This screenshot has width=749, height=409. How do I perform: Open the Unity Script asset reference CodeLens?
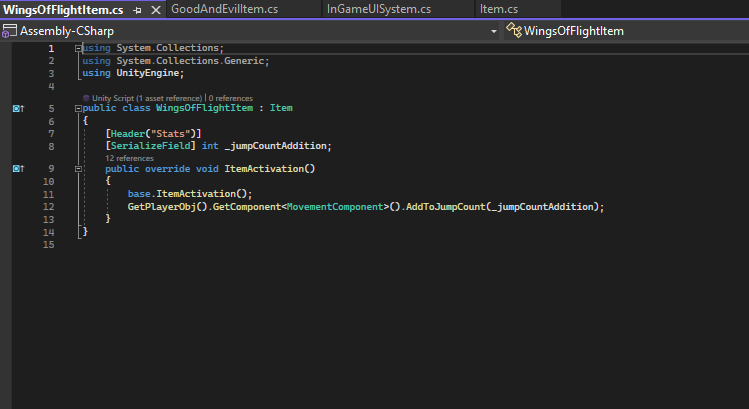point(147,98)
